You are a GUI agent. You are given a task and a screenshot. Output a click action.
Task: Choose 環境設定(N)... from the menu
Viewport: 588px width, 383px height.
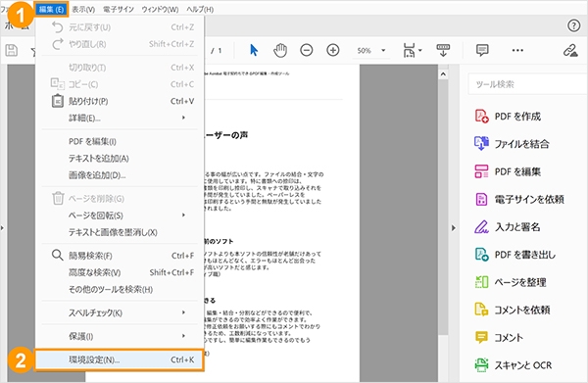pyautogui.click(x=120, y=359)
